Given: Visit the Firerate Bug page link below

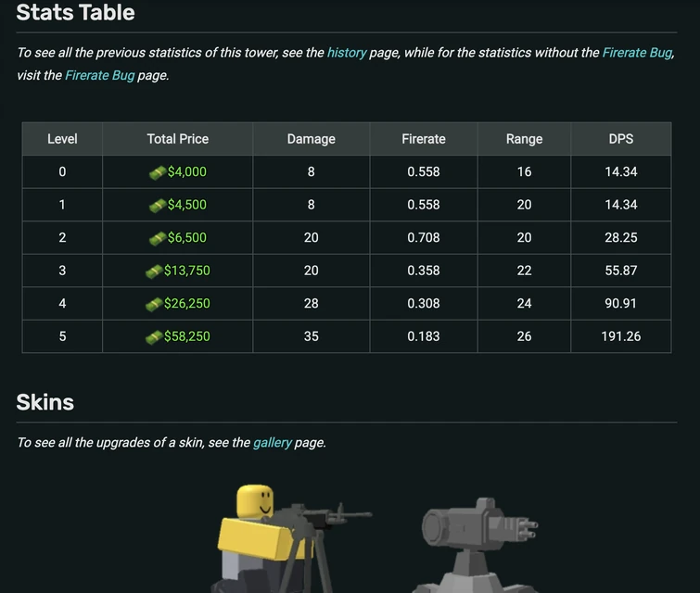Looking at the screenshot, I should point(99,75).
